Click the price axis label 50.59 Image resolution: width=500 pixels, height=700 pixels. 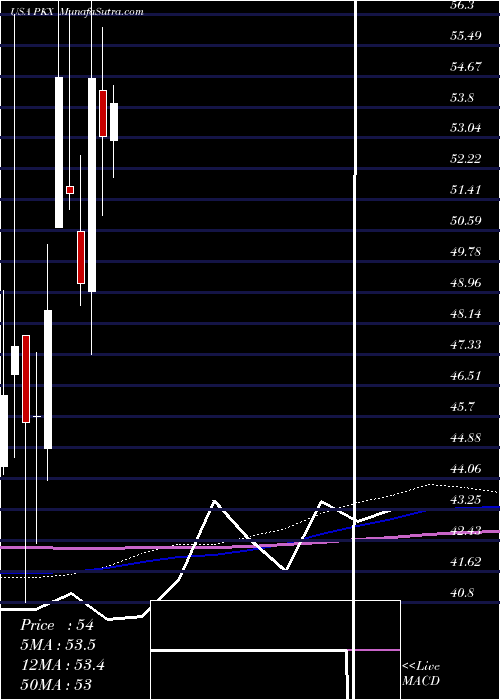[x=466, y=221]
